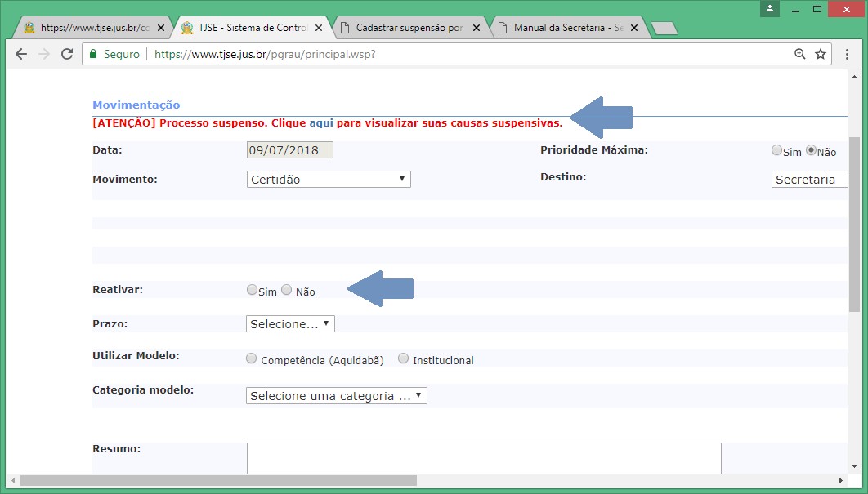The width and height of the screenshot is (868, 494).
Task: Select Institucional model option
Action: 403,358
